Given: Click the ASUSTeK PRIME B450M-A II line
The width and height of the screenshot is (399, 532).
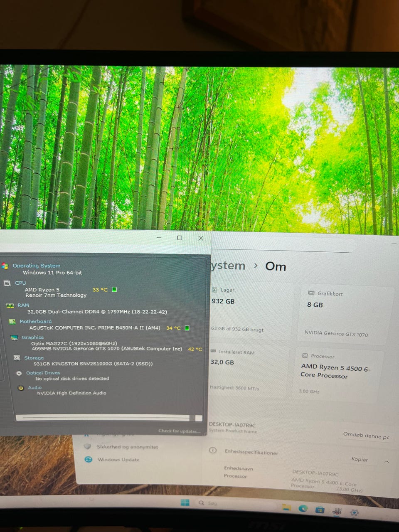Looking at the screenshot, I should coord(95,328).
